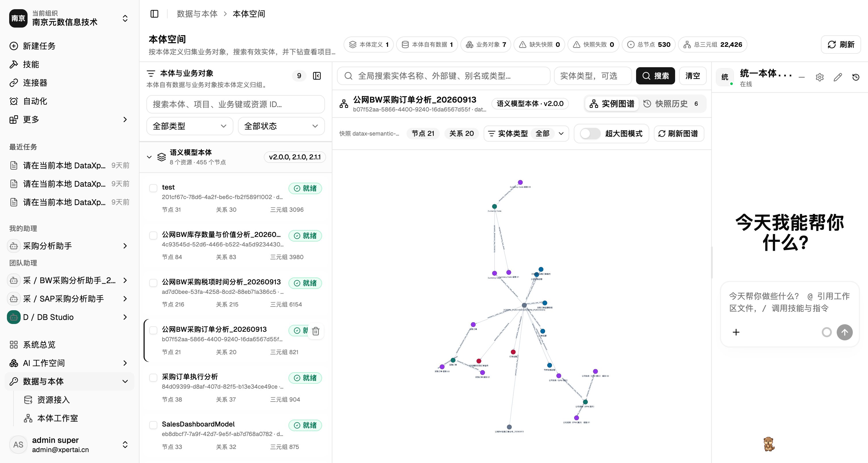Image resolution: width=868 pixels, height=463 pixels.
Task: Click the 搜索本体、项目 search field
Action: pyautogui.click(x=236, y=104)
